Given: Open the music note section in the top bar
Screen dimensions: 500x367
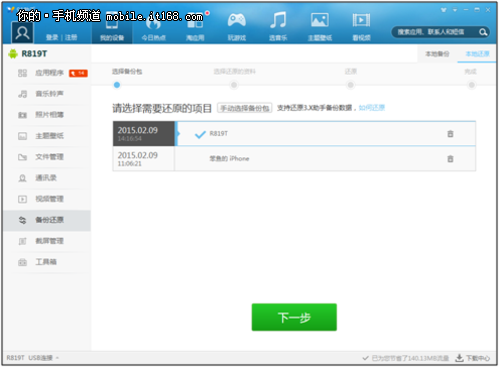Looking at the screenshot, I should tap(278, 20).
